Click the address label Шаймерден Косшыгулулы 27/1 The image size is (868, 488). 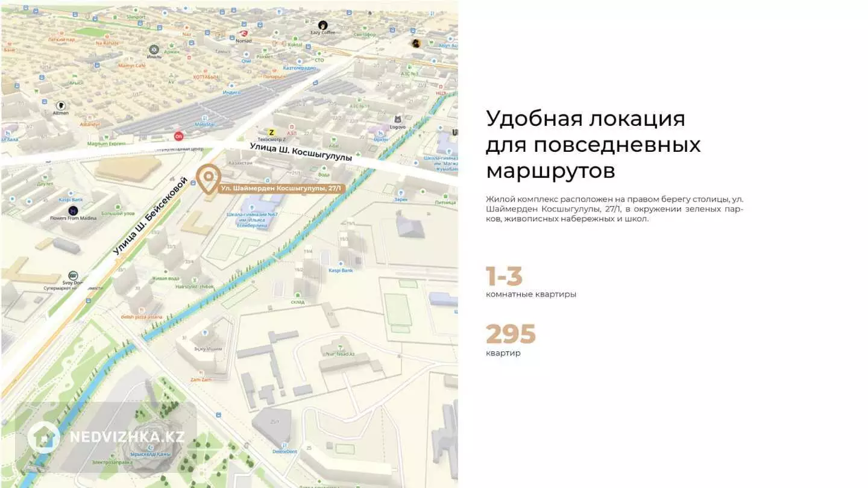281,189
